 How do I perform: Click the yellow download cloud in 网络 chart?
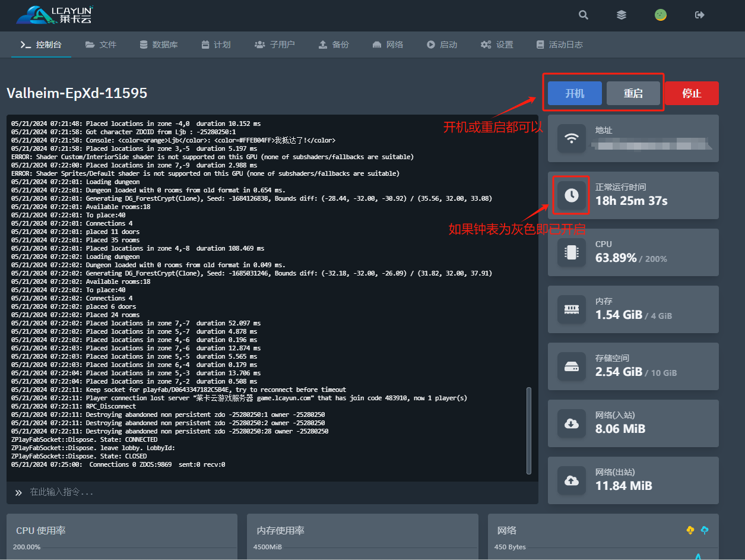690,530
